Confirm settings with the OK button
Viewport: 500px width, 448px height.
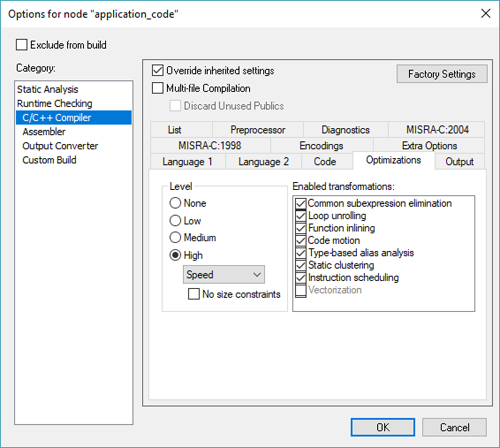pyautogui.click(x=382, y=427)
